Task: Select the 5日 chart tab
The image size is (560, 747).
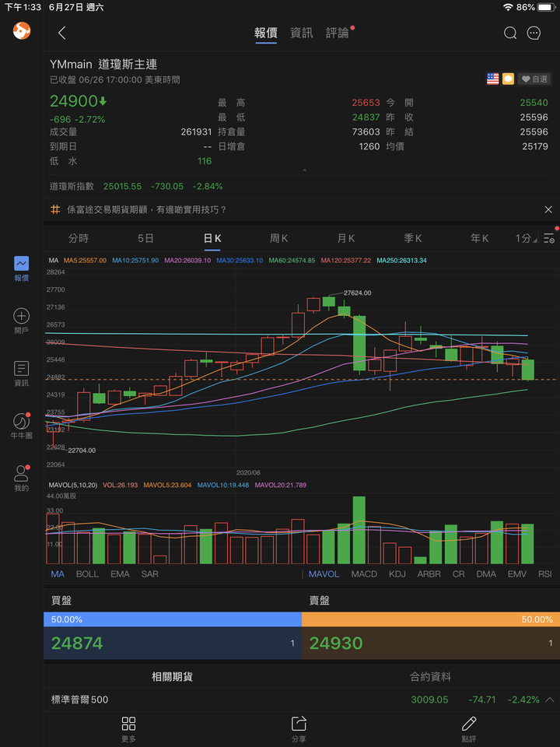Action: [145, 238]
